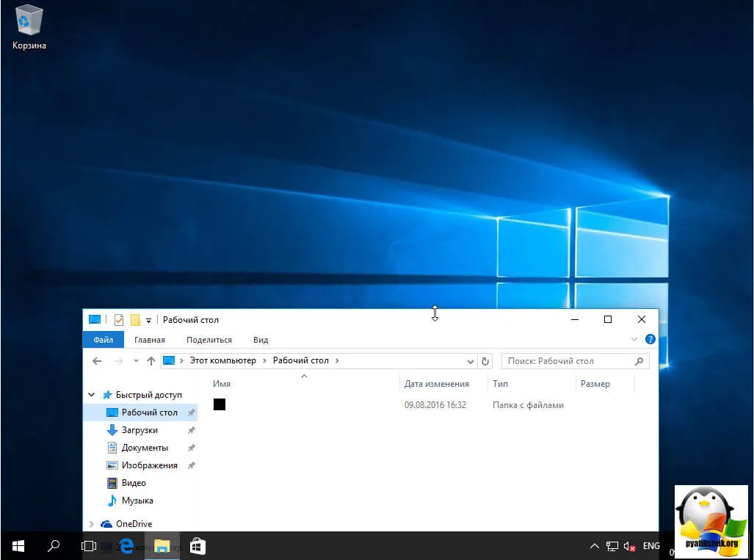754x560 pixels.
Task: Switch to the Главная ribbon tab
Action: tap(150, 340)
